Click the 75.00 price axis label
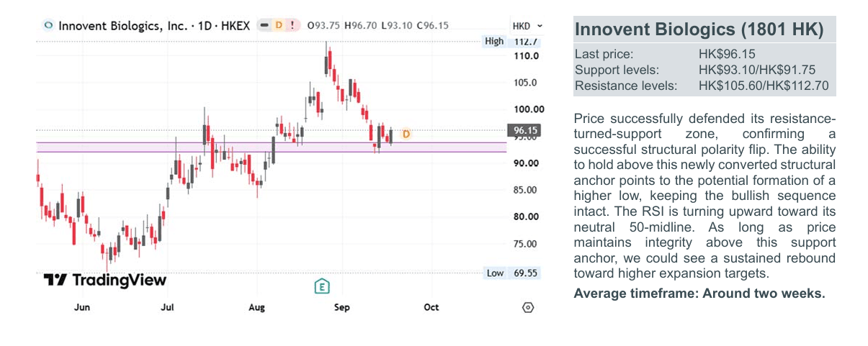 pos(526,243)
